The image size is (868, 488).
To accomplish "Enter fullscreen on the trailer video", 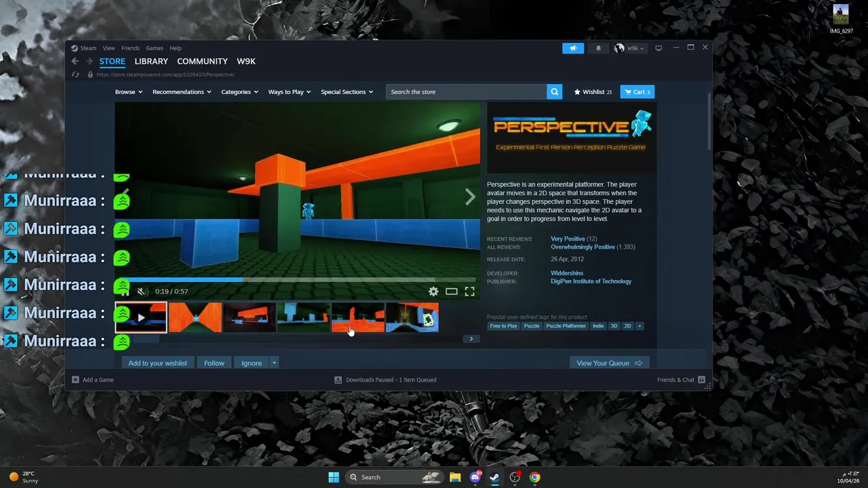I will 469,291.
